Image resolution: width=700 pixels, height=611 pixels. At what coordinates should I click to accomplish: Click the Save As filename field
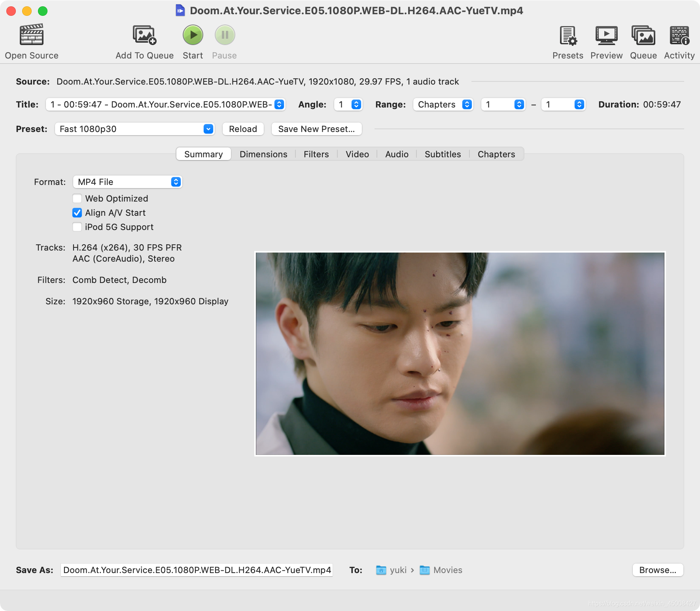(197, 570)
